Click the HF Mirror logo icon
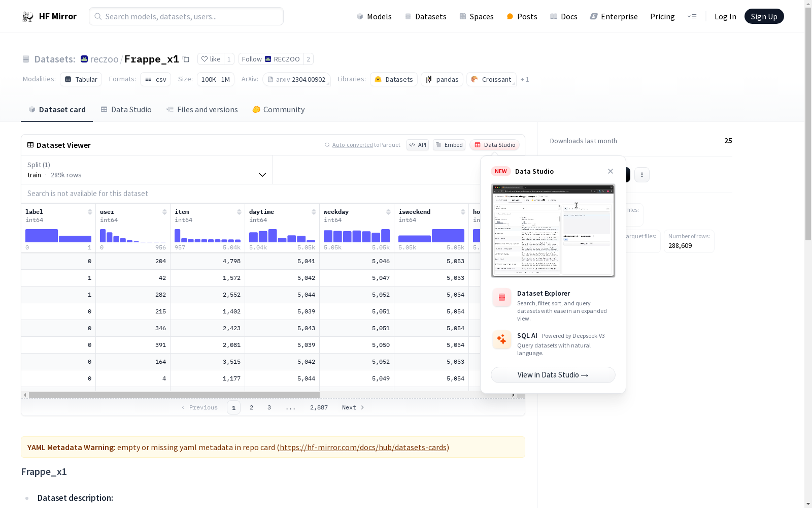 (28, 17)
